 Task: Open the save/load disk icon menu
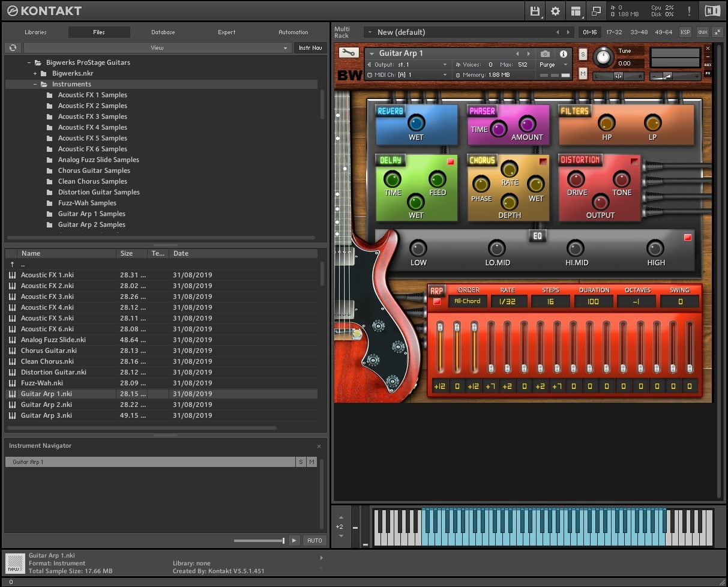pos(535,11)
